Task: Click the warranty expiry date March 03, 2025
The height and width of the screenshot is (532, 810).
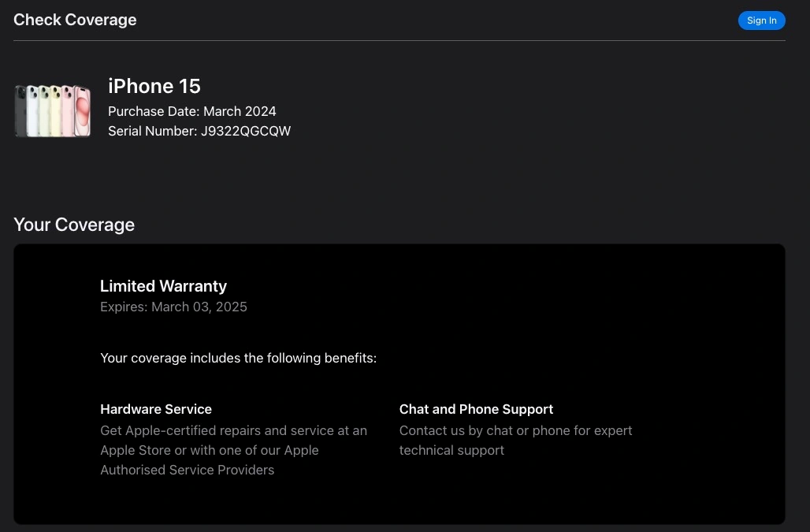Action: click(x=199, y=307)
